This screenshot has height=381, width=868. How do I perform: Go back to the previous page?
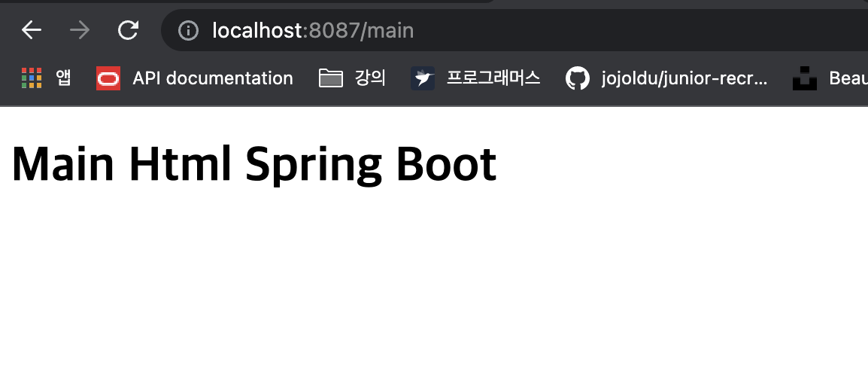coord(32,30)
